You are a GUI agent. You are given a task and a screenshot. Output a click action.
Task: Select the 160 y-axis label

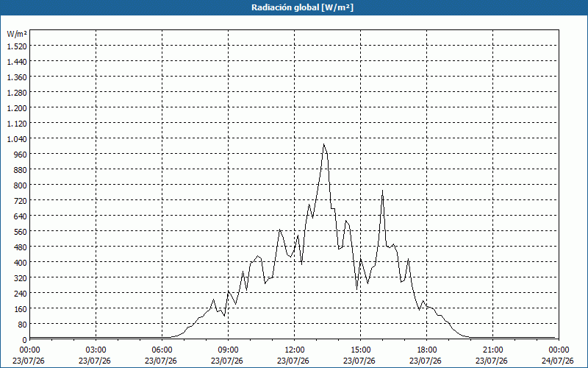20,308
